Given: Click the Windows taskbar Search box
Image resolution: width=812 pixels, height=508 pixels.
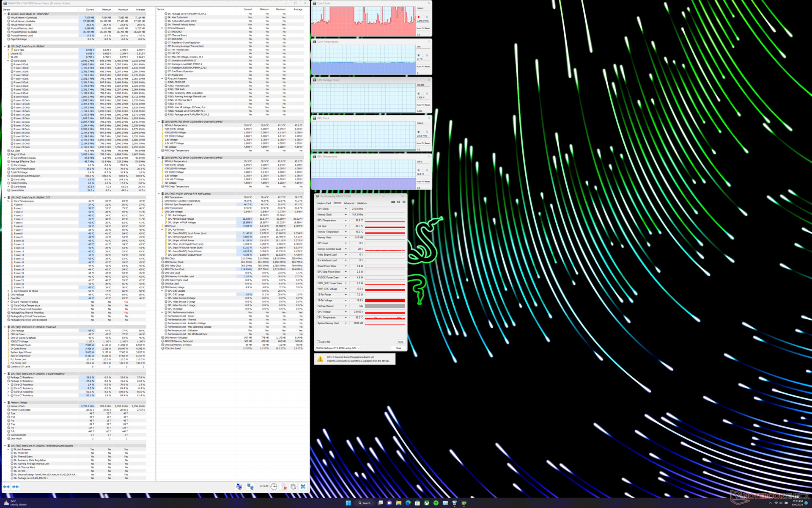Looking at the screenshot, I should click(365, 503).
